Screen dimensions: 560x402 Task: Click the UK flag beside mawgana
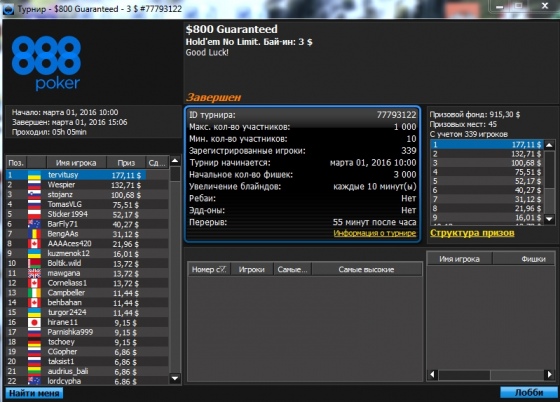(x=34, y=273)
